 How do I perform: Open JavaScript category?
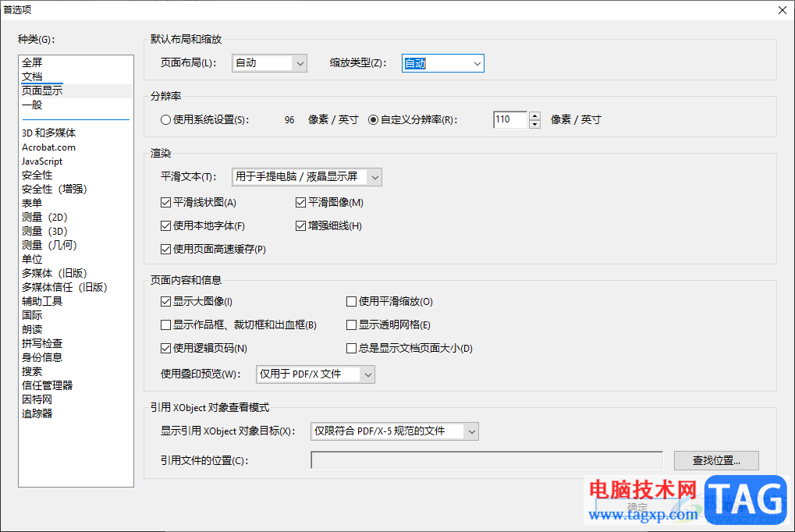(42, 161)
